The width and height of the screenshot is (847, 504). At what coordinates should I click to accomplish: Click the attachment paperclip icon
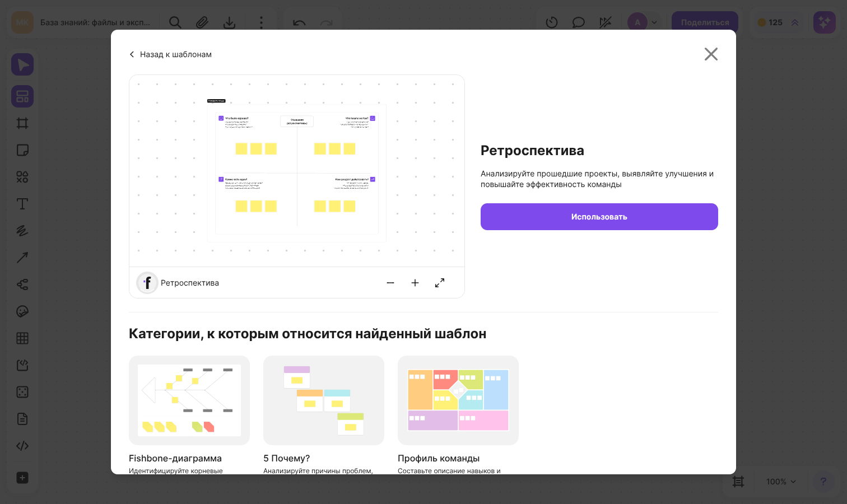click(x=202, y=22)
